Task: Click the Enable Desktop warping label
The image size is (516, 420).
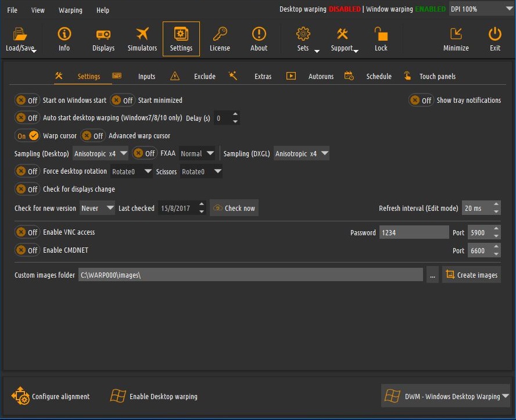Action: (163, 396)
